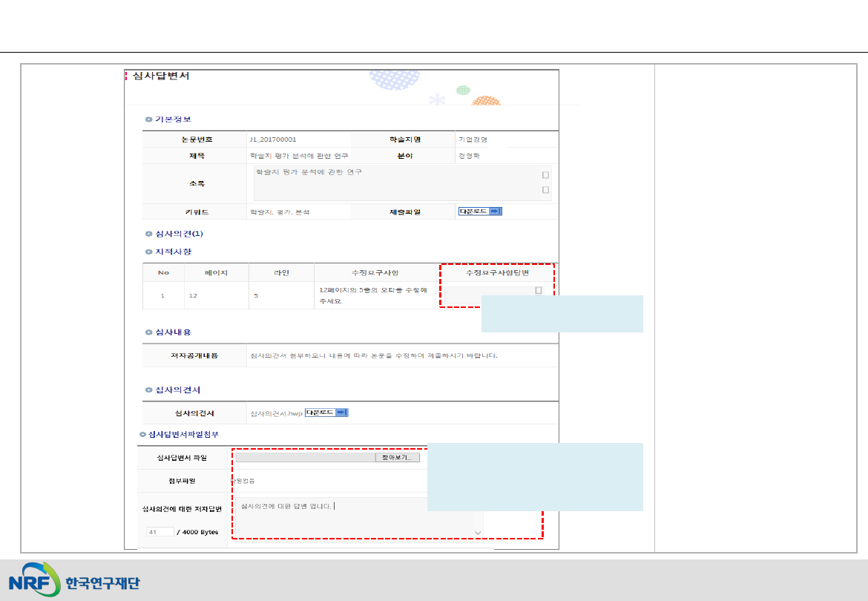Click the scroll arrow in 수정요구사항답변 box

click(x=539, y=291)
